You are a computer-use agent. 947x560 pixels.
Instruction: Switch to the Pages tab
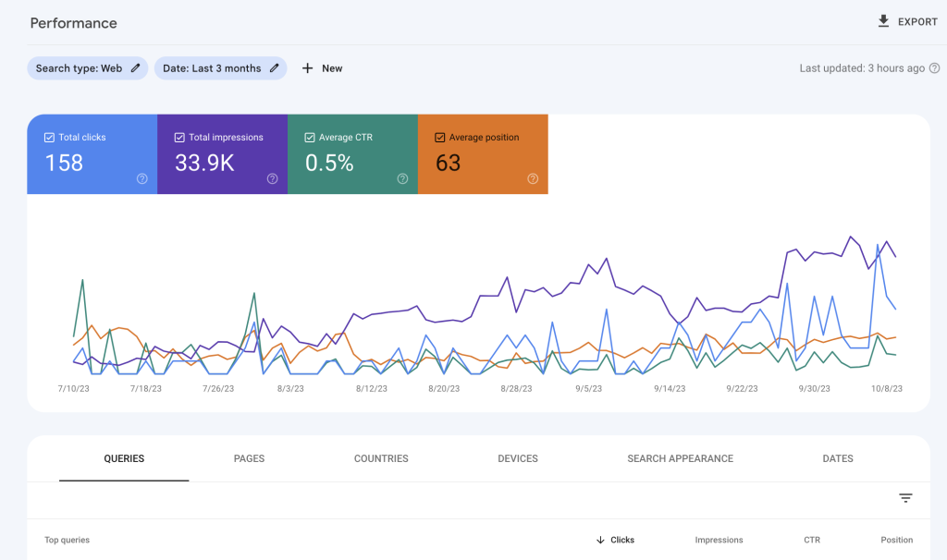(x=249, y=458)
